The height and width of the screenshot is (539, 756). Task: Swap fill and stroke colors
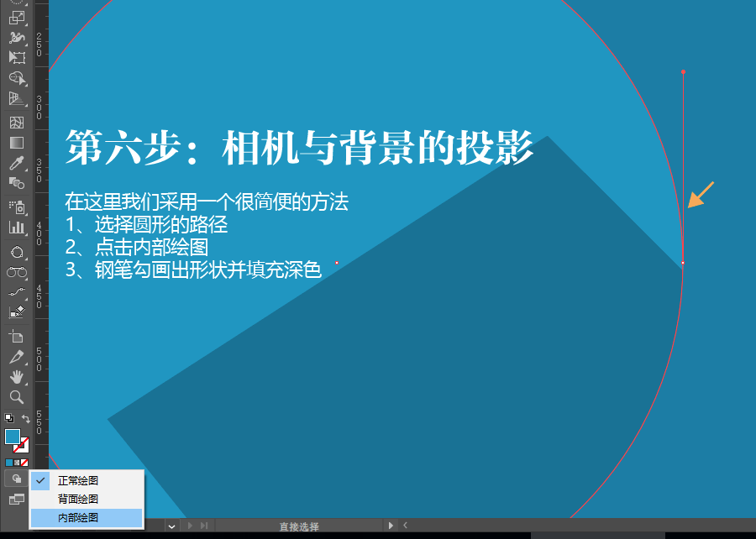[x=25, y=419]
